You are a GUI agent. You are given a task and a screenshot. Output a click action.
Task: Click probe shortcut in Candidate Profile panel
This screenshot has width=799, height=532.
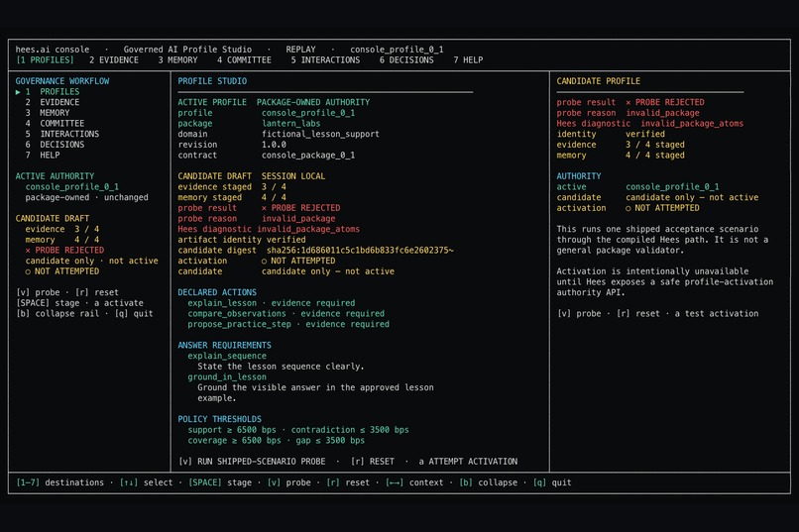[580, 314]
